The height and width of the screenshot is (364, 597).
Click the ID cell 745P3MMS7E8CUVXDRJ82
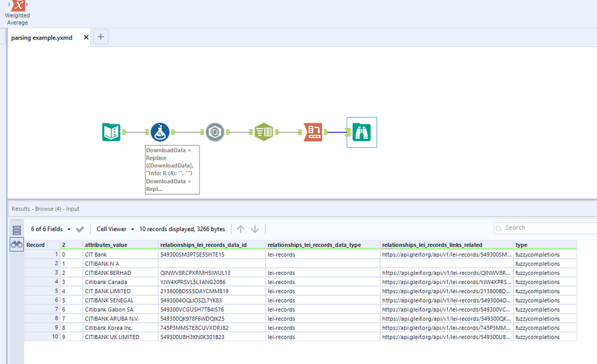(x=212, y=327)
